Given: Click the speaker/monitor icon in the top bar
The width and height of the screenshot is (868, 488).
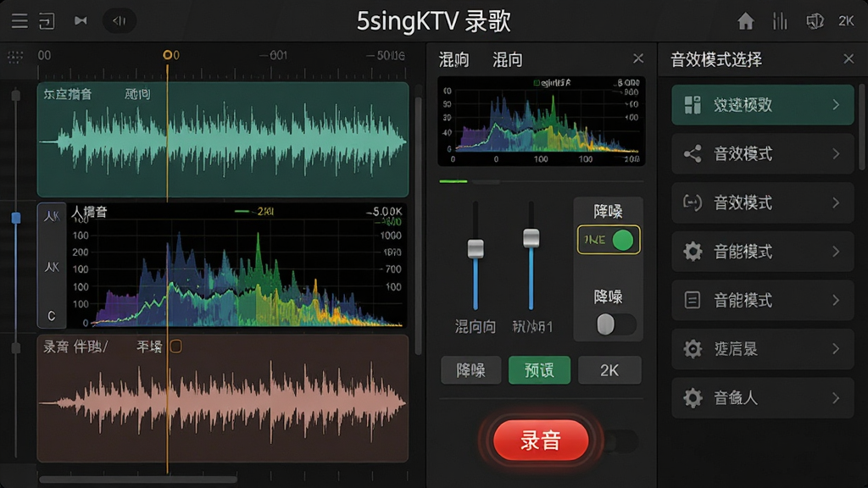Looking at the screenshot, I should 815,21.
